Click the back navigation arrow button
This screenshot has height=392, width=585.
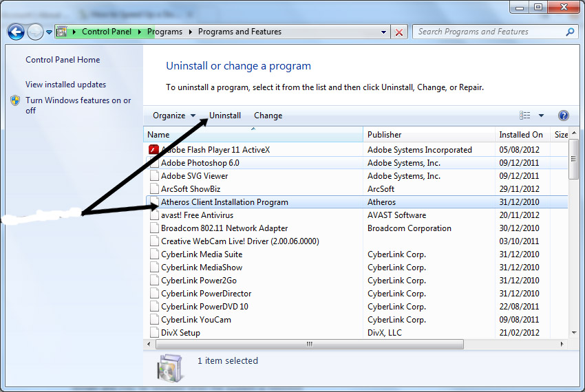pyautogui.click(x=17, y=32)
